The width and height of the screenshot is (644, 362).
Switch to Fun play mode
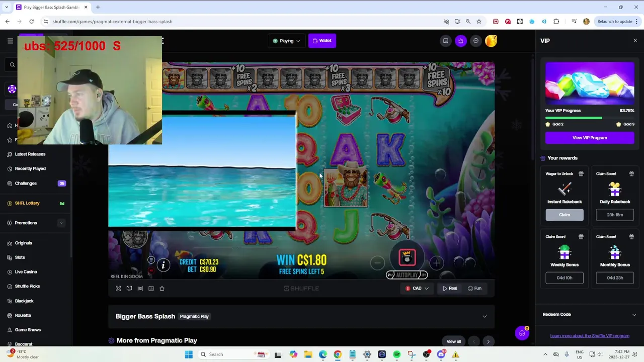coord(474,288)
